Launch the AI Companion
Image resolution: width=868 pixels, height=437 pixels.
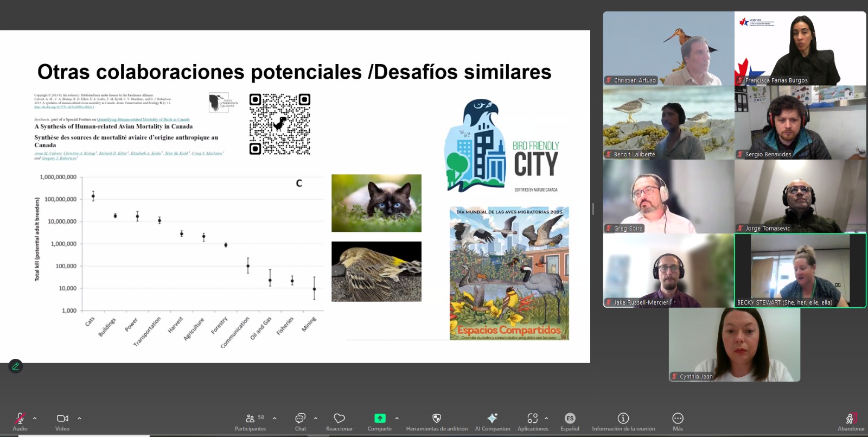(493, 421)
